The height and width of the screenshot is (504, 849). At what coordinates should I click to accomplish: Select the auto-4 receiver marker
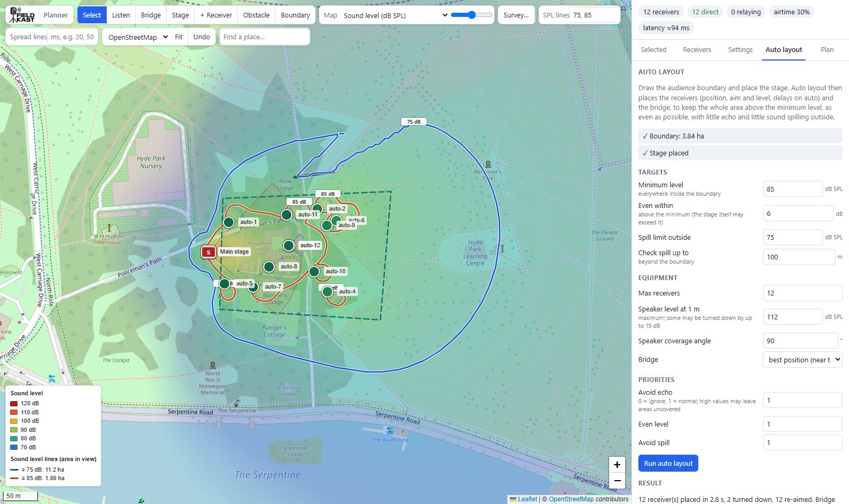[x=327, y=292]
